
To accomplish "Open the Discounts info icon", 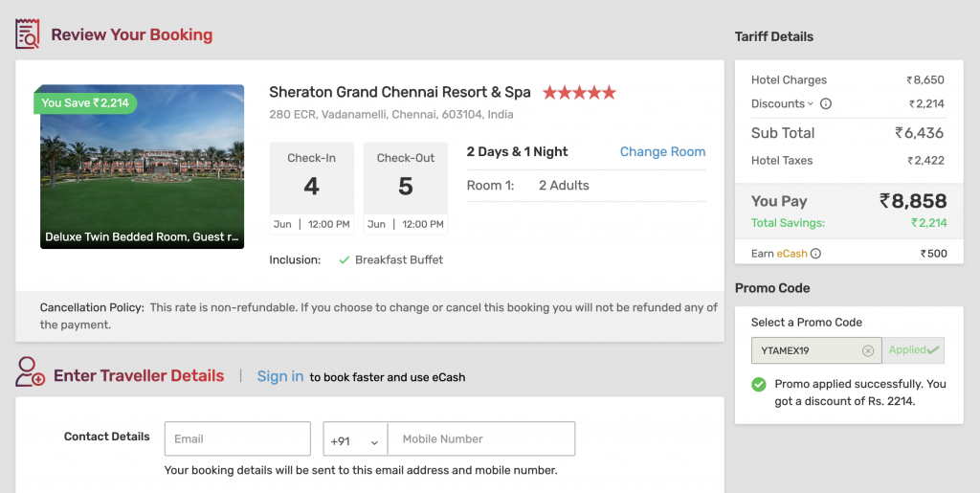I will click(x=826, y=103).
